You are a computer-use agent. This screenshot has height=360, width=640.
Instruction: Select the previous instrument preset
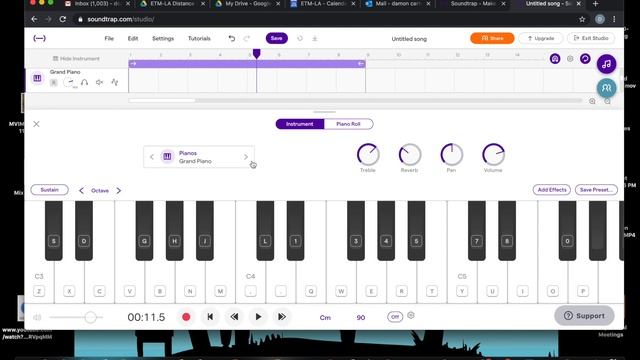tap(152, 157)
